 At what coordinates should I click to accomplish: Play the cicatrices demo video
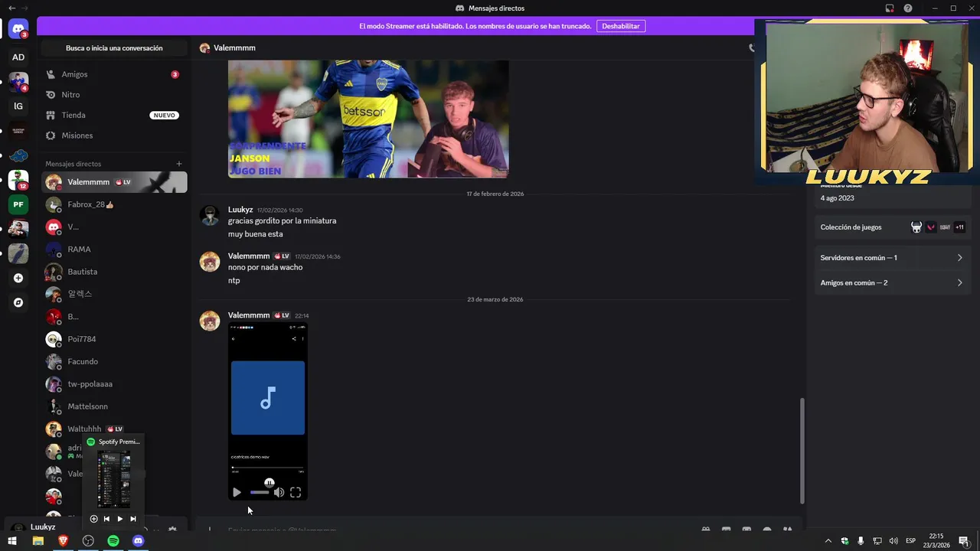pos(237,492)
